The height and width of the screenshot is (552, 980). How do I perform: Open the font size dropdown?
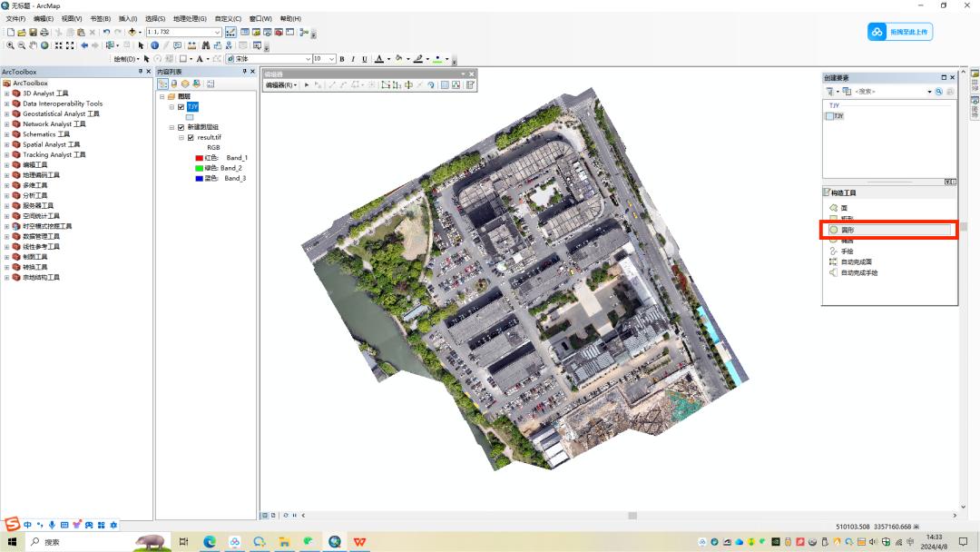point(331,59)
